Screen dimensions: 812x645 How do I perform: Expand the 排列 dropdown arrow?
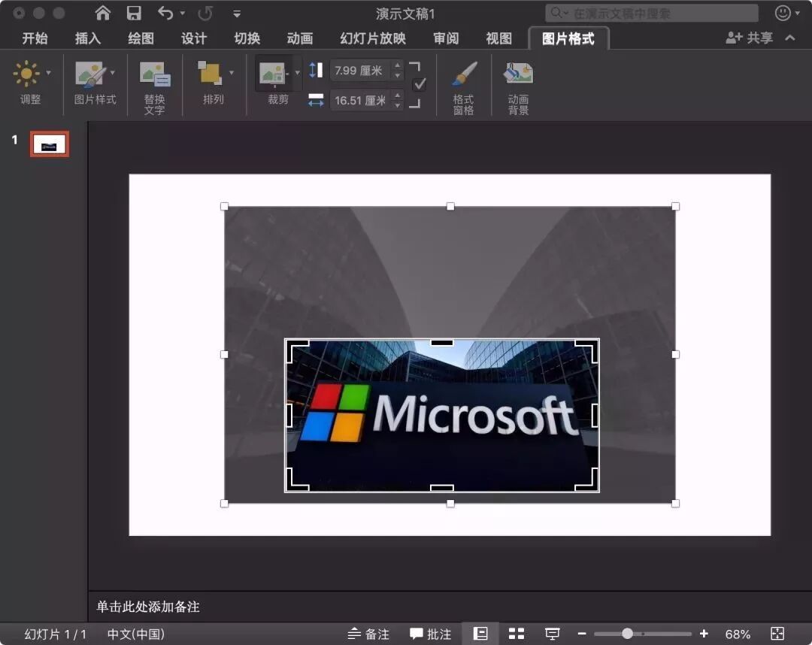point(231,73)
